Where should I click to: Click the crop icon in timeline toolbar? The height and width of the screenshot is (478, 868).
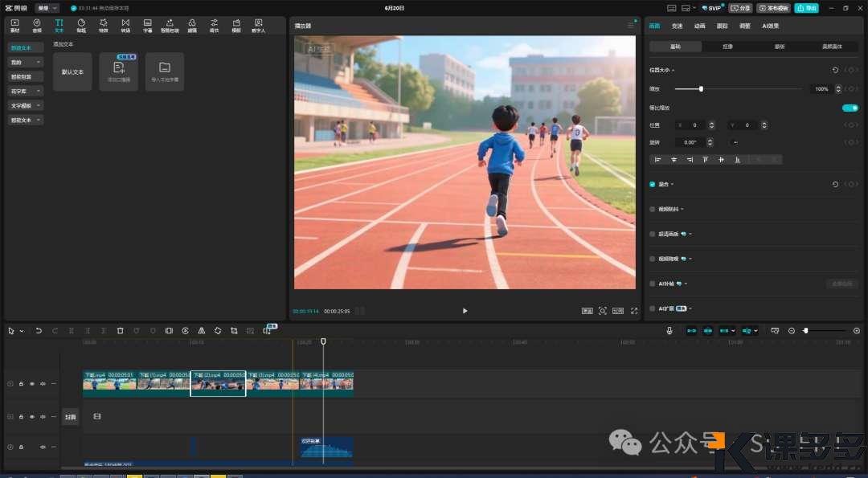coord(234,330)
